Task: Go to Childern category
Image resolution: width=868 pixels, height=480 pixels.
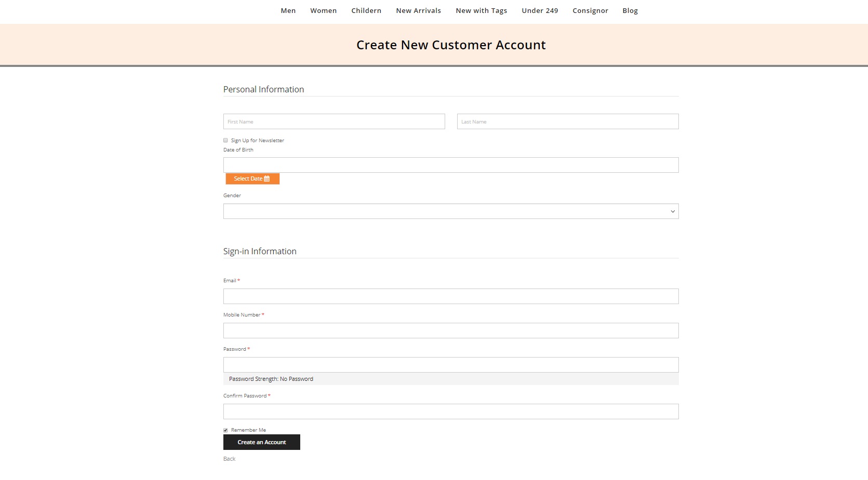Action: (366, 10)
